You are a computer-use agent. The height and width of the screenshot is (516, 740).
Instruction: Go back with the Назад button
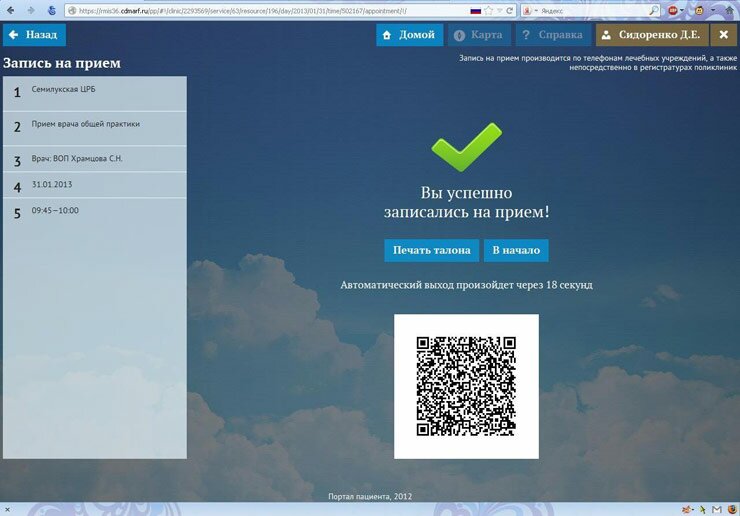tap(34, 35)
